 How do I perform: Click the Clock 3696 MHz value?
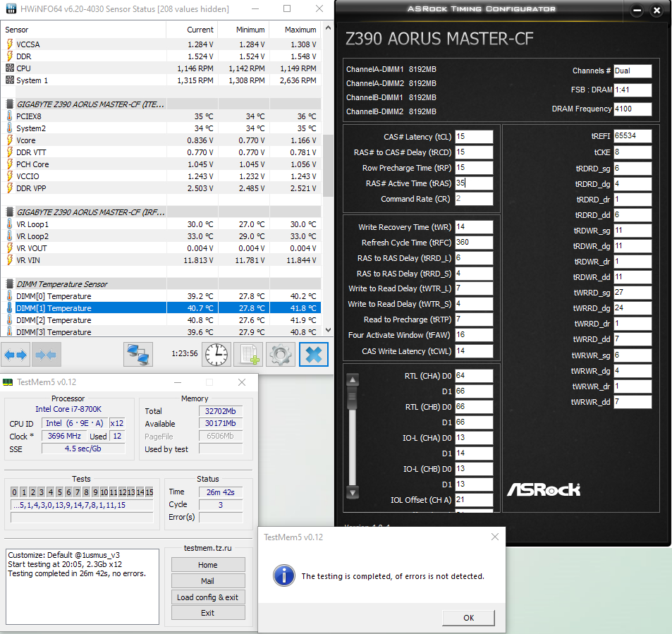click(x=64, y=436)
